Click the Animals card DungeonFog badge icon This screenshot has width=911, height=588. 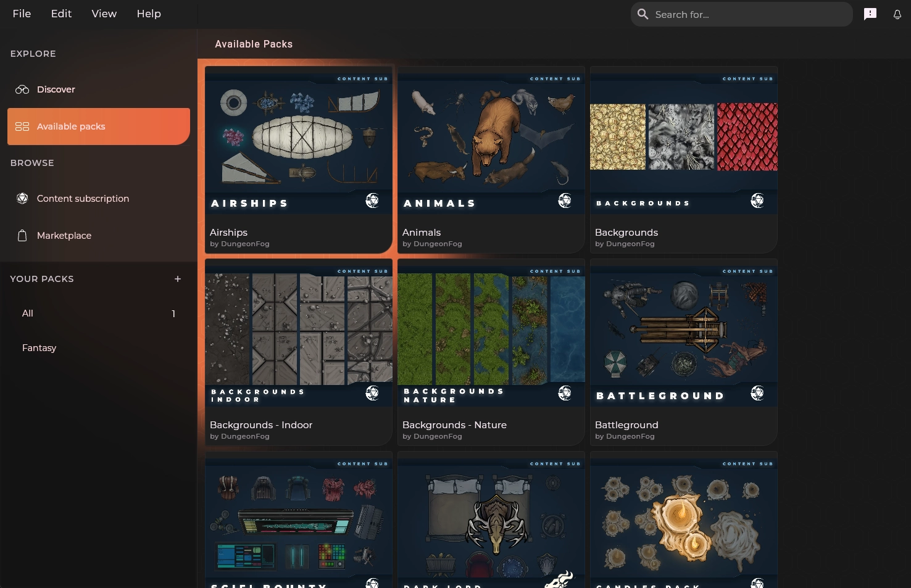coord(565,201)
